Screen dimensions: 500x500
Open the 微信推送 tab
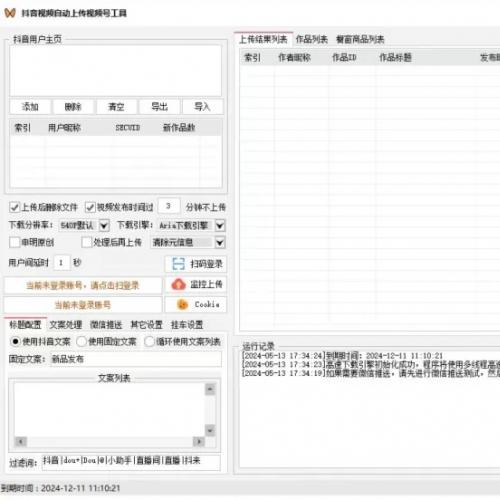[x=106, y=325]
